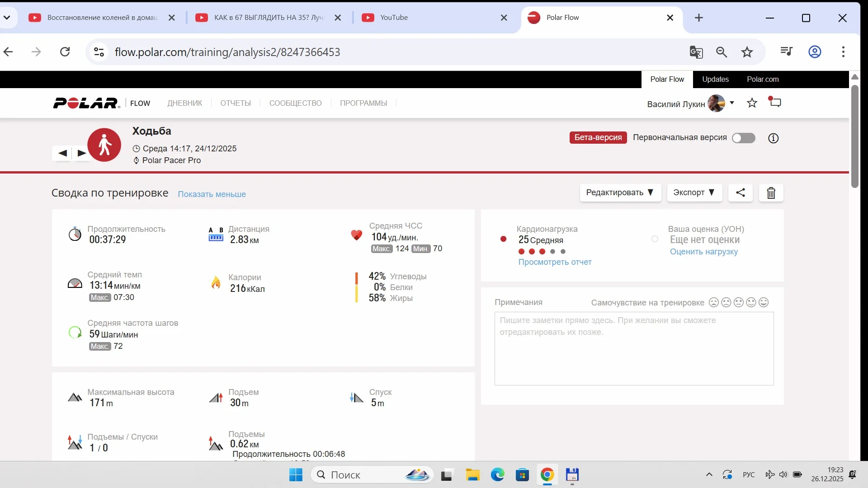Screen dimensions: 868x488
Task: Open notifications icon with red dot
Action: click(x=775, y=102)
